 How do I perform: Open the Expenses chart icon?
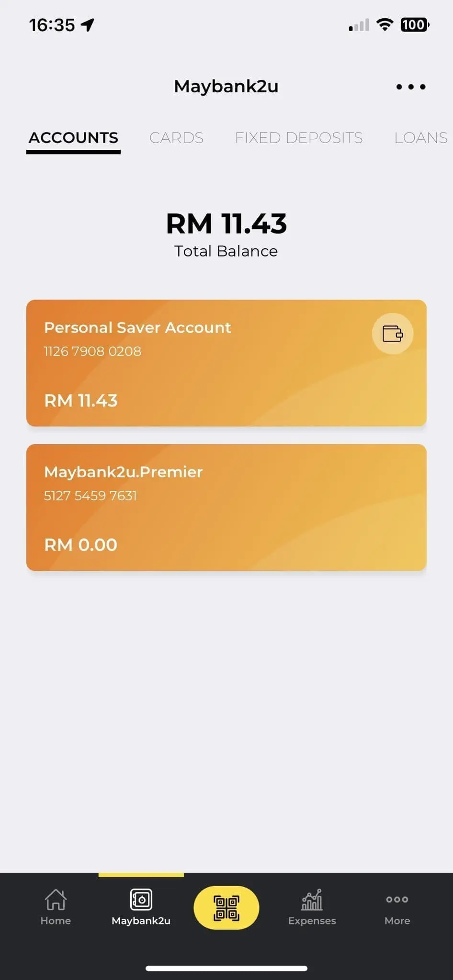tap(312, 901)
